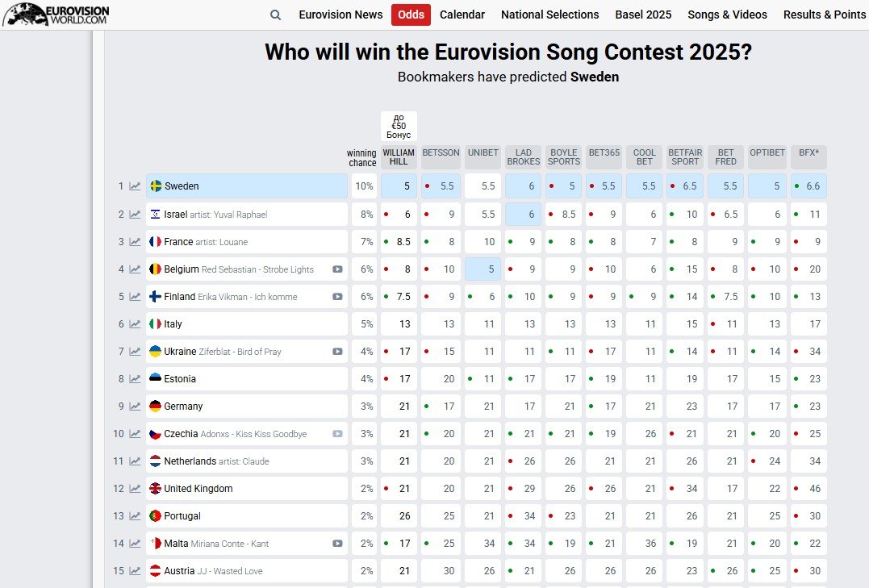
Task: Go to the Songs & Videos section
Action: (x=727, y=15)
